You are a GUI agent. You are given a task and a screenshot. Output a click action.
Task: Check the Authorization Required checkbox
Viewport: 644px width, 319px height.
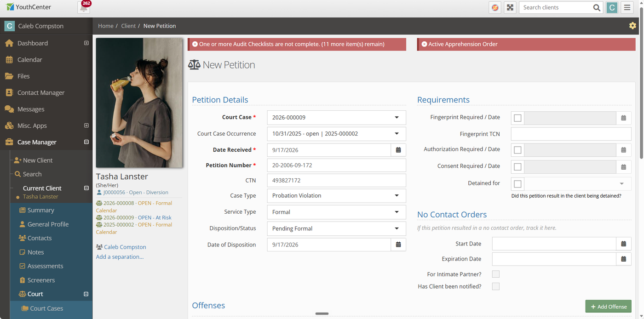tap(517, 150)
